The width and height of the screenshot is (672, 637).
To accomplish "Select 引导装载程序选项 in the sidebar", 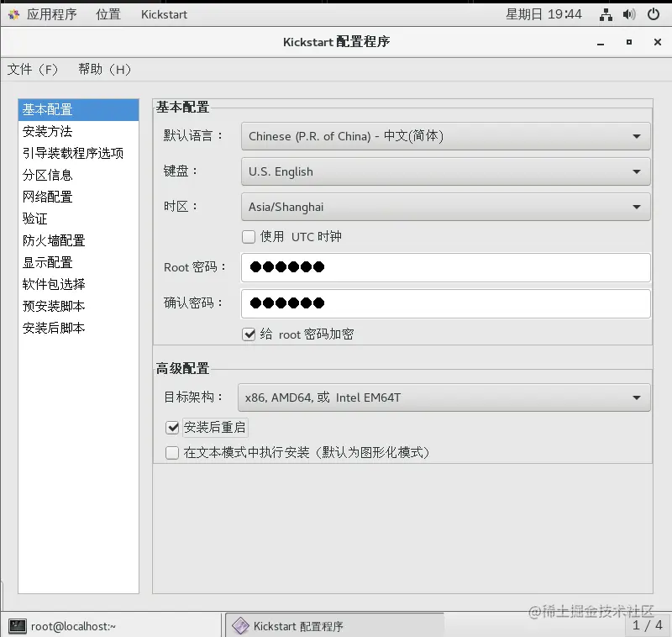I will [78, 153].
